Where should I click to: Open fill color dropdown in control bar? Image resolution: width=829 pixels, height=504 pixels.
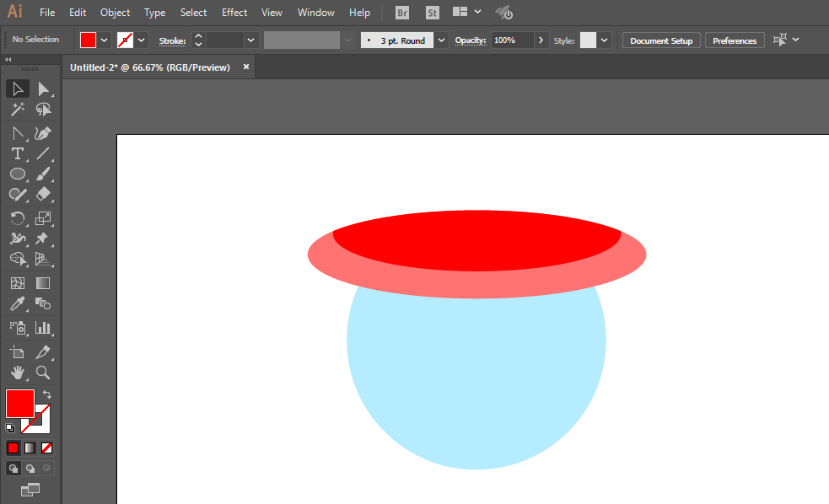click(105, 40)
